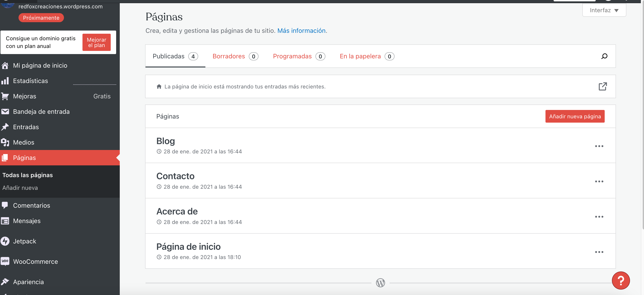Screen dimensions: 644x295
Task: Open the Página de inicio page title
Action: pos(188,247)
